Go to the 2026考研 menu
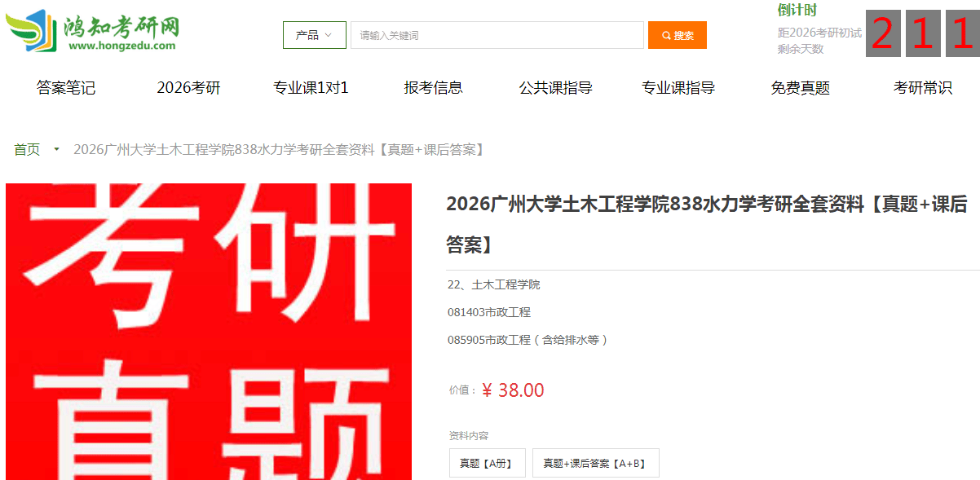The height and width of the screenshot is (480, 980). [x=188, y=88]
